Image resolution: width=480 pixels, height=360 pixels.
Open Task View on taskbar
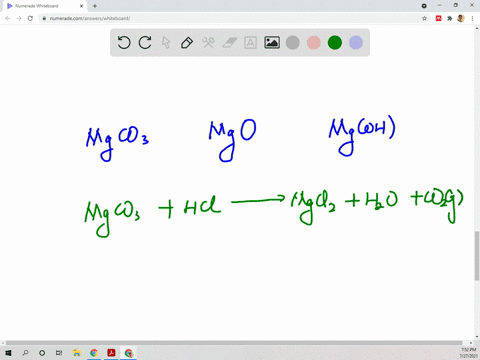(x=59, y=353)
